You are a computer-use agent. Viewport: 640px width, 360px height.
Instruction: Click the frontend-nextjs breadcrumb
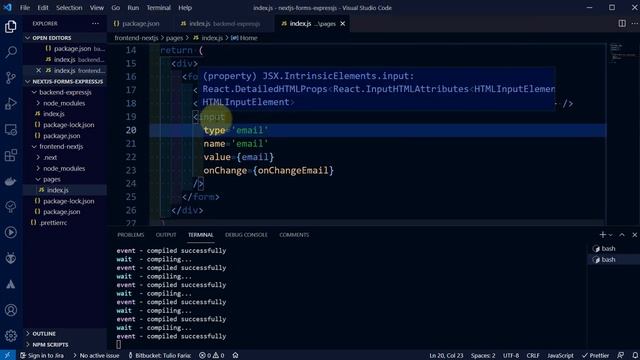pyautogui.click(x=136, y=38)
